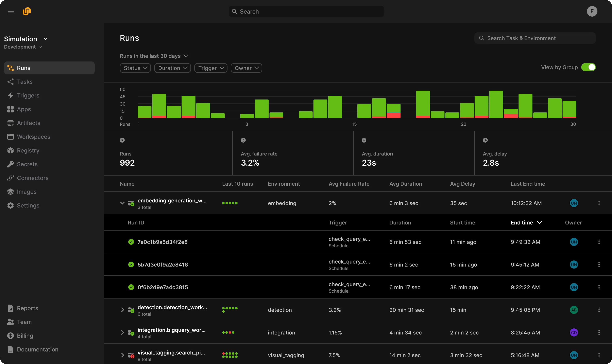Open the hamburger menu icon
The width and height of the screenshot is (612, 364).
pyautogui.click(x=11, y=12)
